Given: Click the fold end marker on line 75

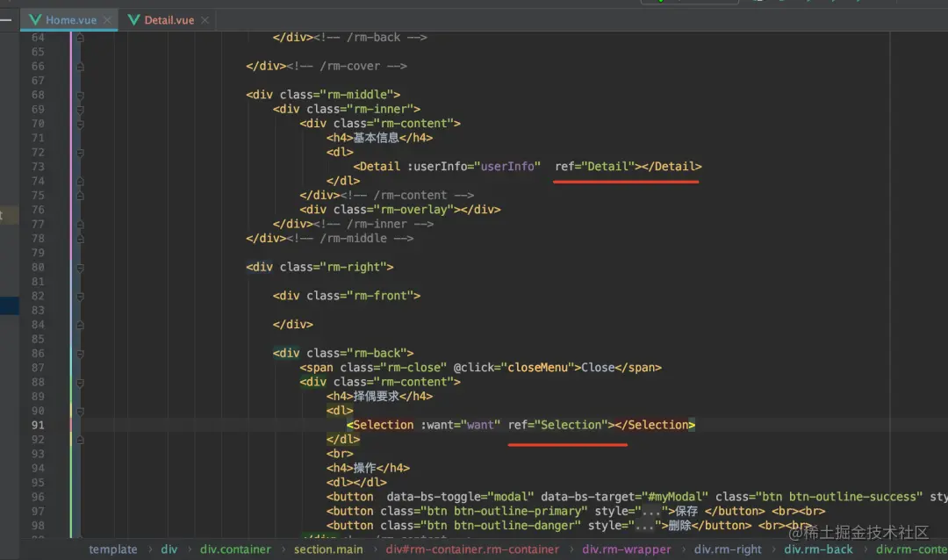Looking at the screenshot, I should pos(80,196).
